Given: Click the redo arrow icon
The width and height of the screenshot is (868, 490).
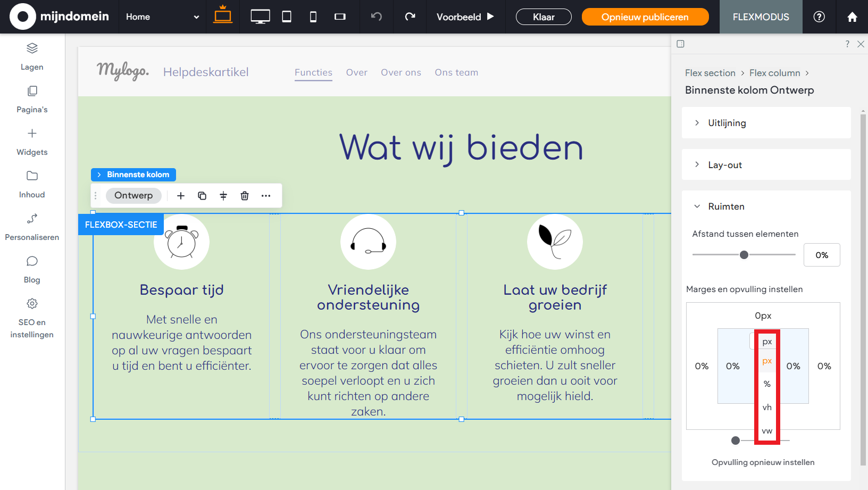Looking at the screenshot, I should [x=410, y=16].
